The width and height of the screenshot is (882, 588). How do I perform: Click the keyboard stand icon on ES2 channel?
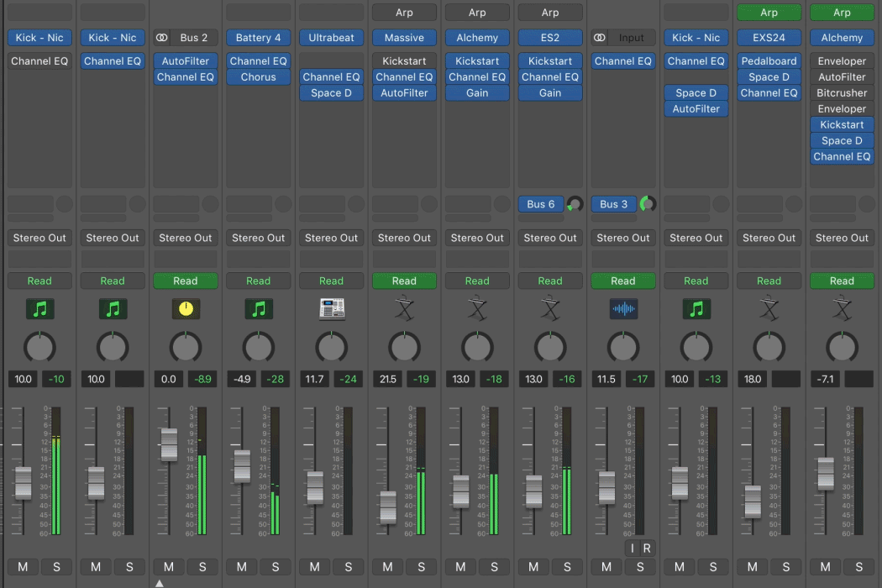click(x=550, y=309)
